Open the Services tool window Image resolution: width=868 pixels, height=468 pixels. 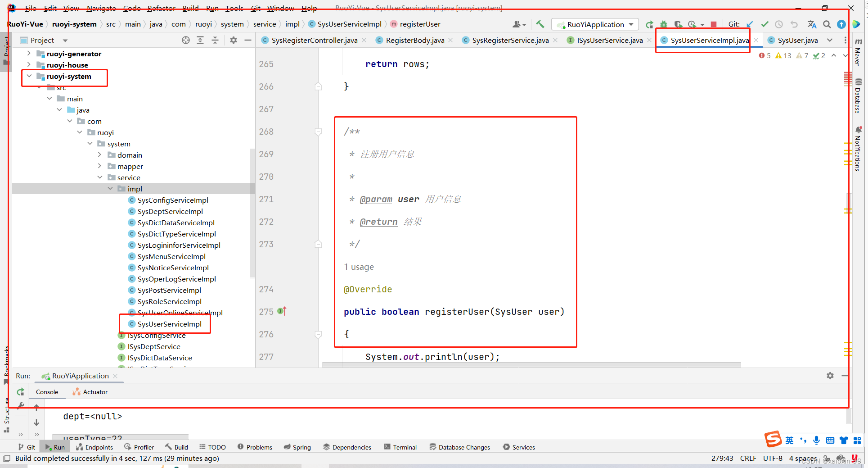(x=519, y=447)
